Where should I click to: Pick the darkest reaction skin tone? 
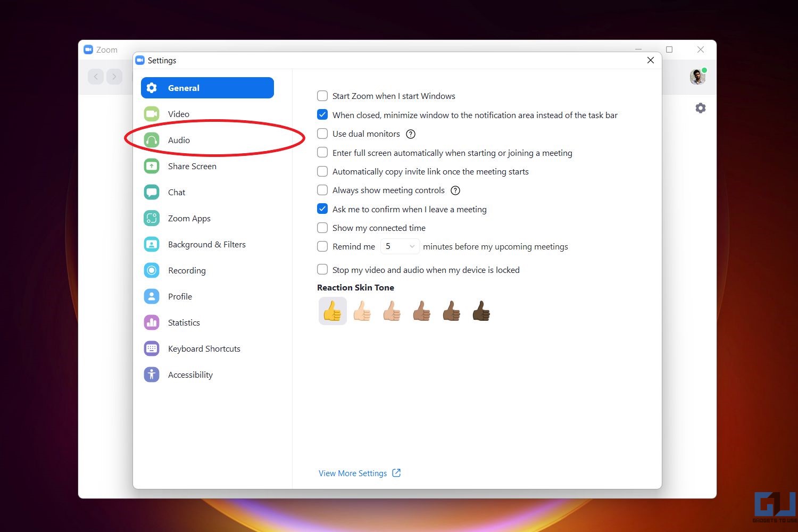click(x=481, y=311)
